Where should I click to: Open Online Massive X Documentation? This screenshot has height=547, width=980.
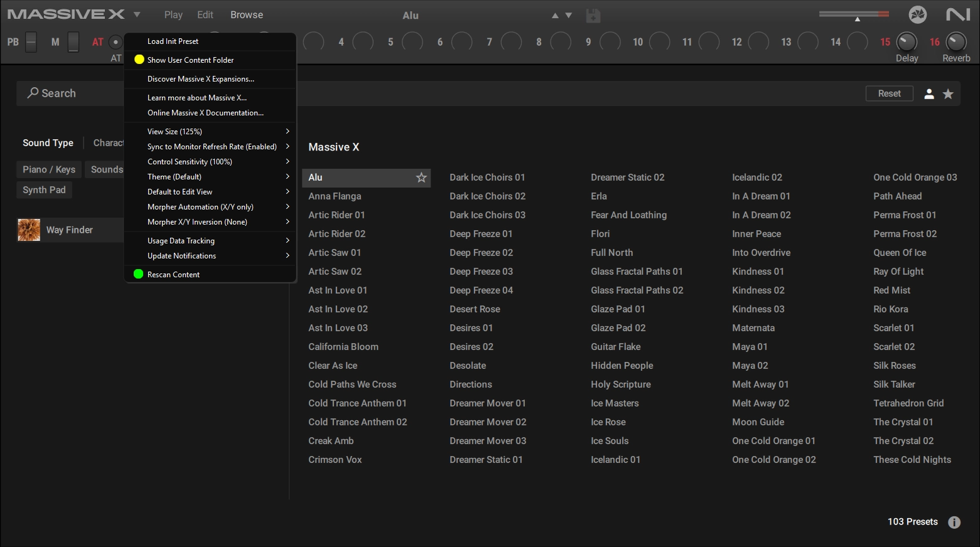point(210,112)
